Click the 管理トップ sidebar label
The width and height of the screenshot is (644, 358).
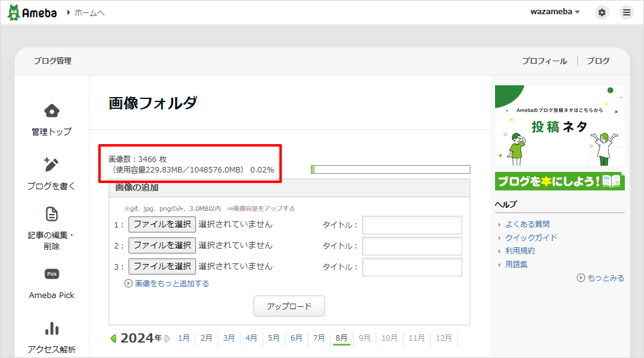(x=52, y=132)
